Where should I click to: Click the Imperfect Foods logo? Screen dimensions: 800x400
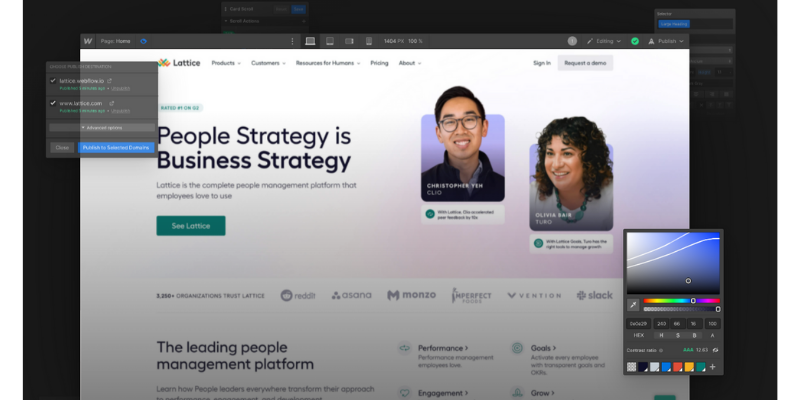[471, 295]
